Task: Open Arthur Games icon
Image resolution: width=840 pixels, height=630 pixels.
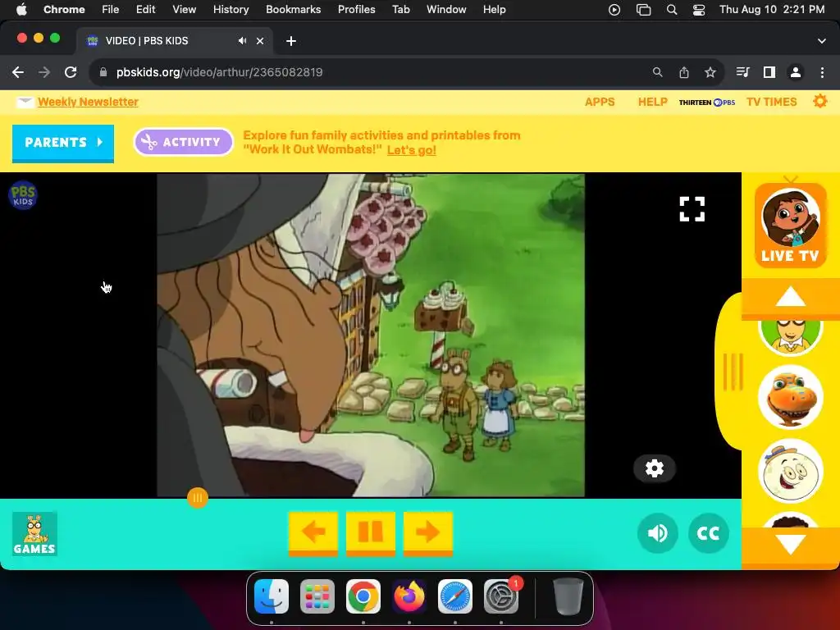Action: click(34, 533)
